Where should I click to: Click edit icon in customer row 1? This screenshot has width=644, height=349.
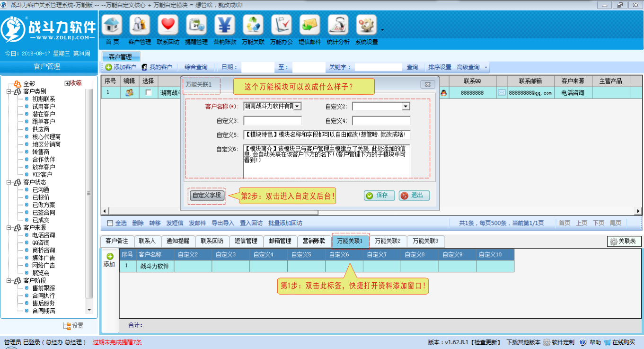(x=129, y=93)
